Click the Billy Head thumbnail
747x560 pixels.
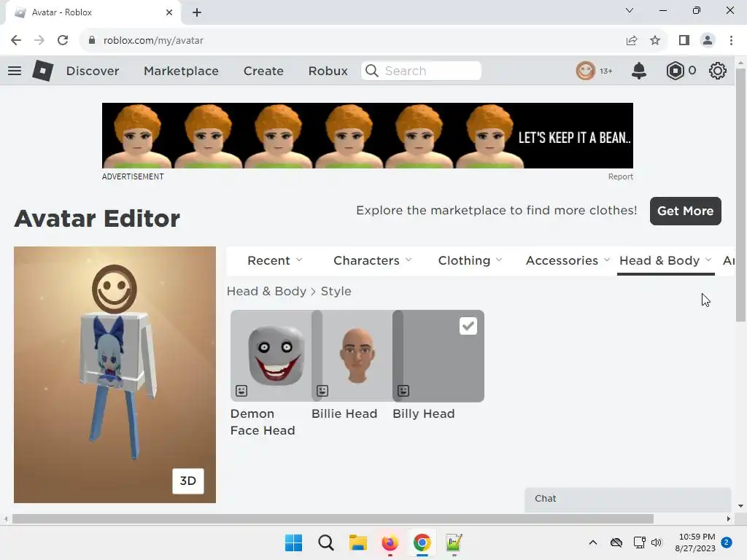438,356
